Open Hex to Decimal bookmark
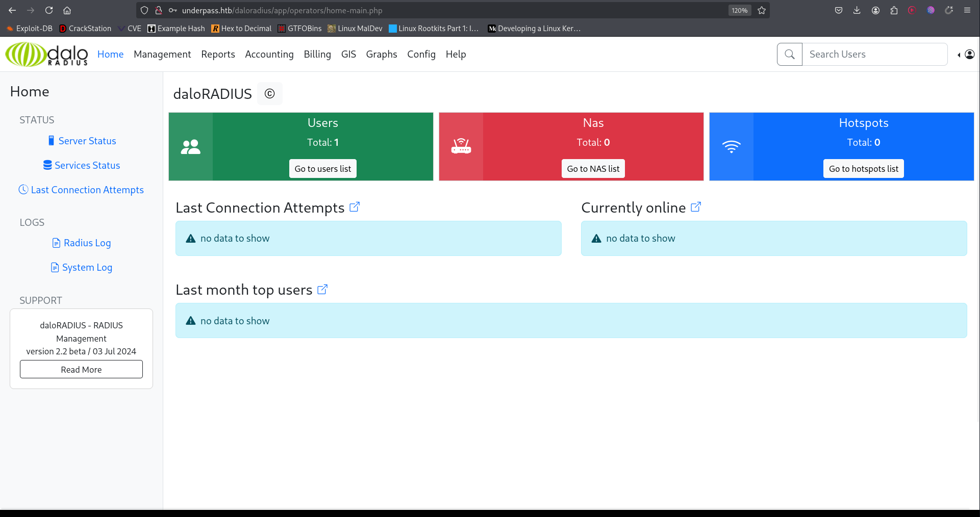This screenshot has height=517, width=980. [241, 29]
